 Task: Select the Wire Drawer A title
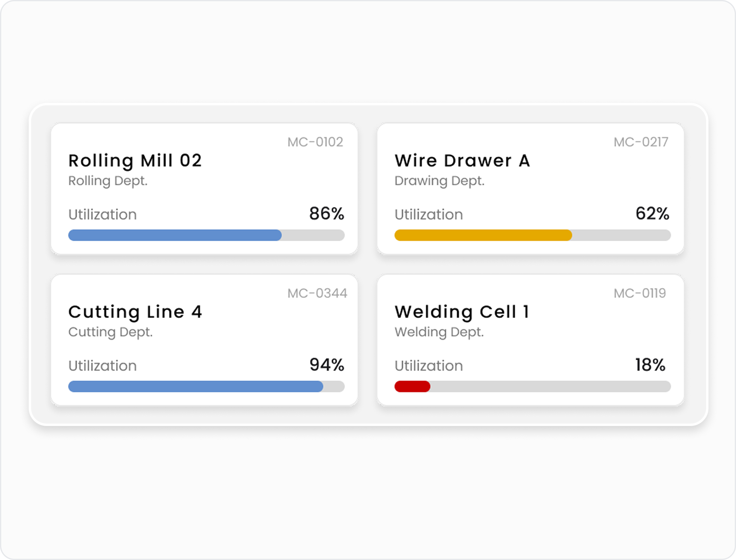tap(462, 161)
